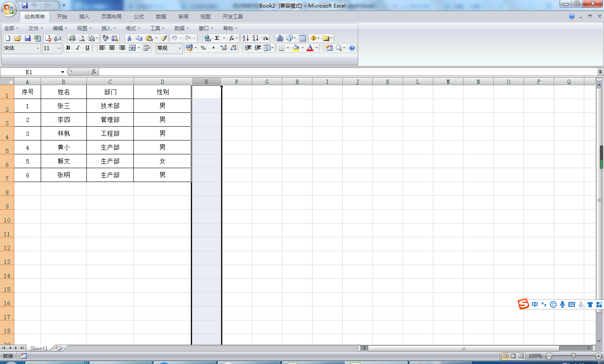Click the Zoom In plus button
This screenshot has width=604, height=364.
tap(599, 356)
